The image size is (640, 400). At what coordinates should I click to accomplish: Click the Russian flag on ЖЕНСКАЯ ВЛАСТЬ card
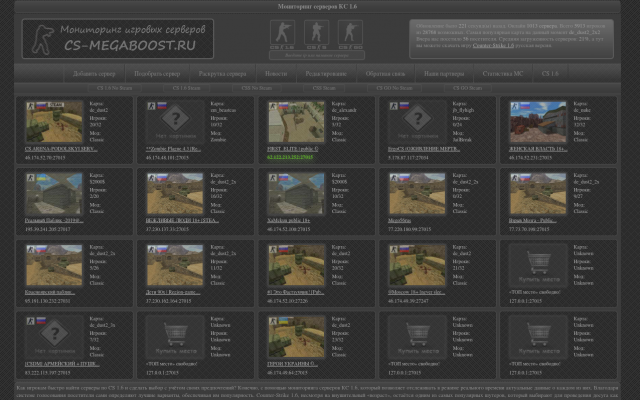[525, 106]
